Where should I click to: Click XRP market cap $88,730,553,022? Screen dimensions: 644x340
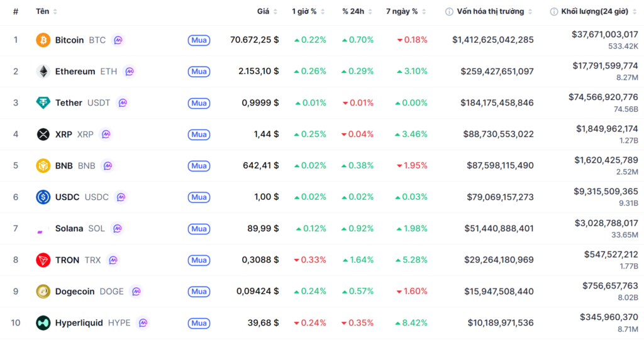(x=499, y=134)
